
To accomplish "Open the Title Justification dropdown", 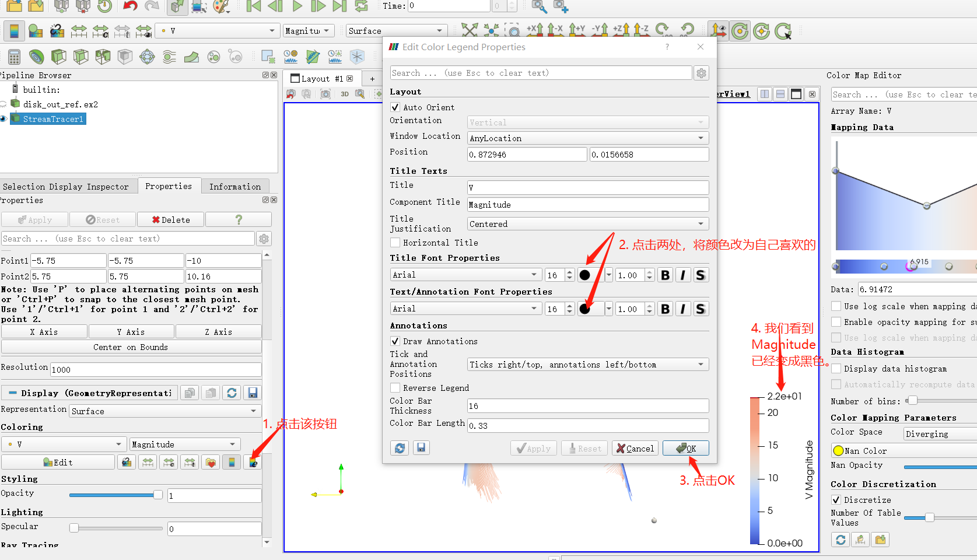I will click(x=587, y=223).
